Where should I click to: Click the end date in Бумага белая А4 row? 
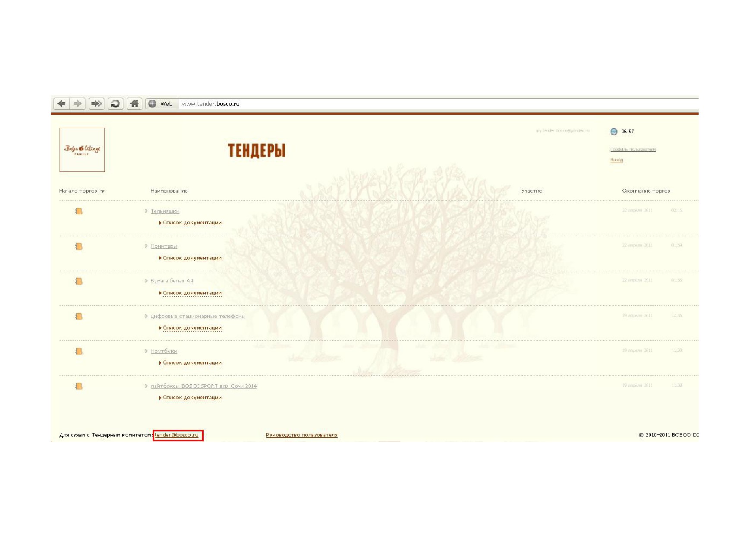637,280
